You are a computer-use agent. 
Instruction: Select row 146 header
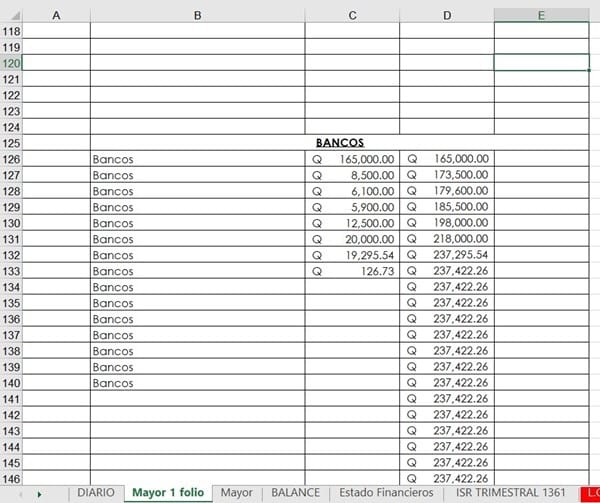pos(11,478)
